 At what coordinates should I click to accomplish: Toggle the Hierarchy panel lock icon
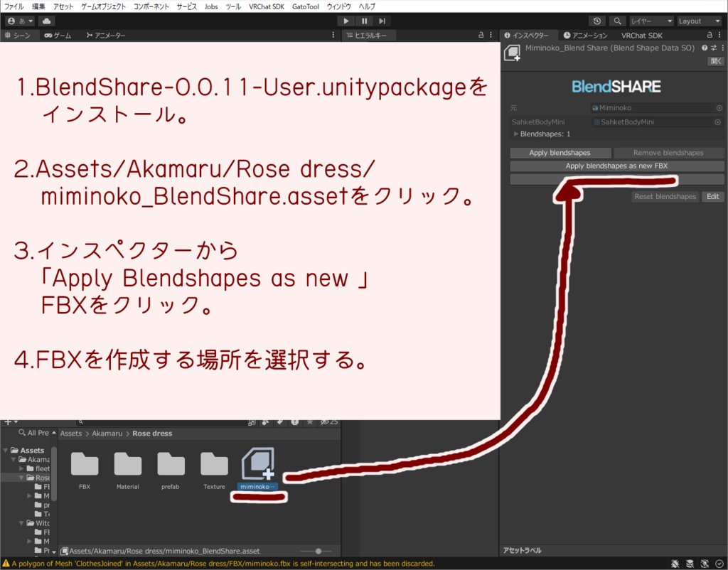pyautogui.click(x=481, y=35)
